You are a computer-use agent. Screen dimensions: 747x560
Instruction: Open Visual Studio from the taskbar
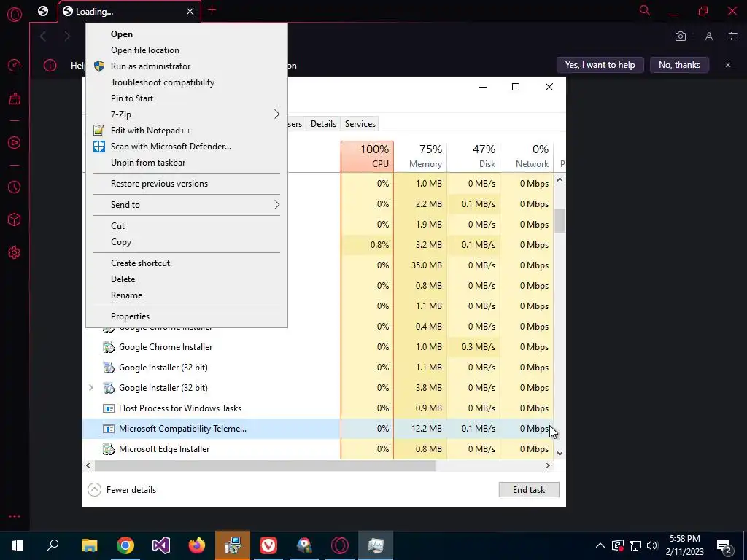click(x=161, y=545)
